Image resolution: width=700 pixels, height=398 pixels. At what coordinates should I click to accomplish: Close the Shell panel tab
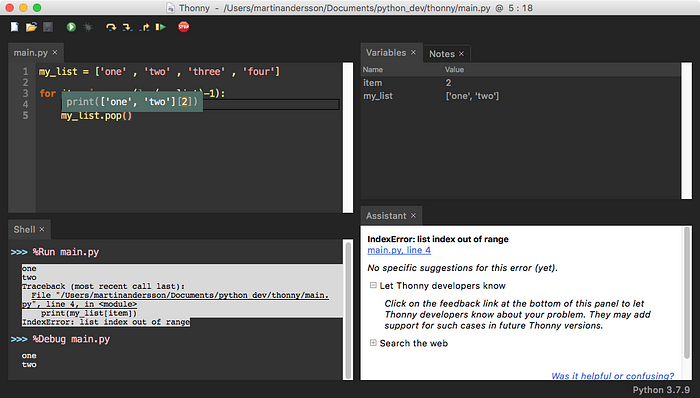point(42,229)
